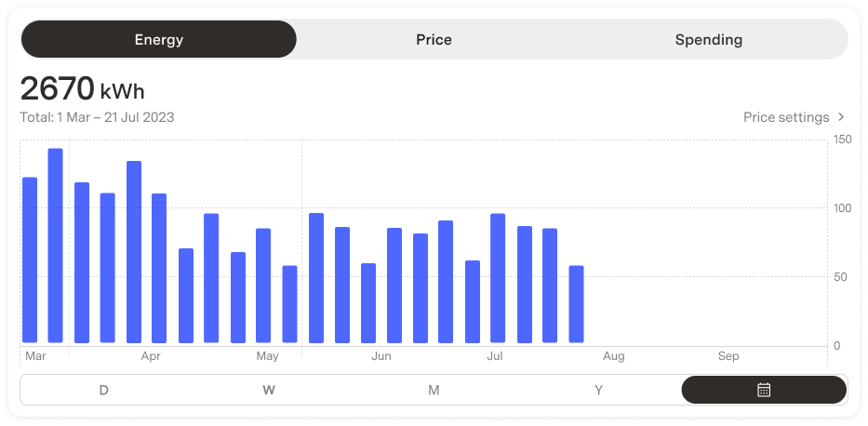The width and height of the screenshot is (868, 426).
Task: Click the date range total text
Action: [97, 117]
